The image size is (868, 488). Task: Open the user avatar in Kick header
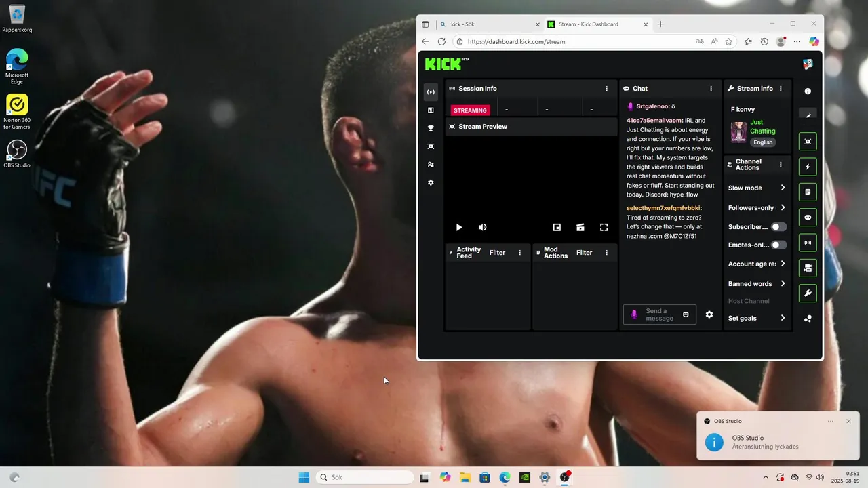coord(808,64)
